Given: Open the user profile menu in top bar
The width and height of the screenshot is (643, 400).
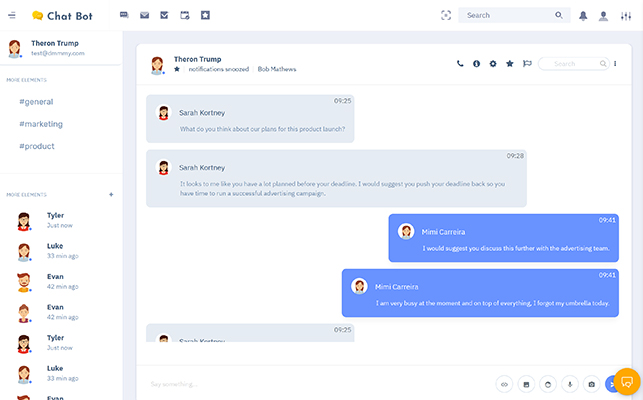Looking at the screenshot, I should 603,16.
